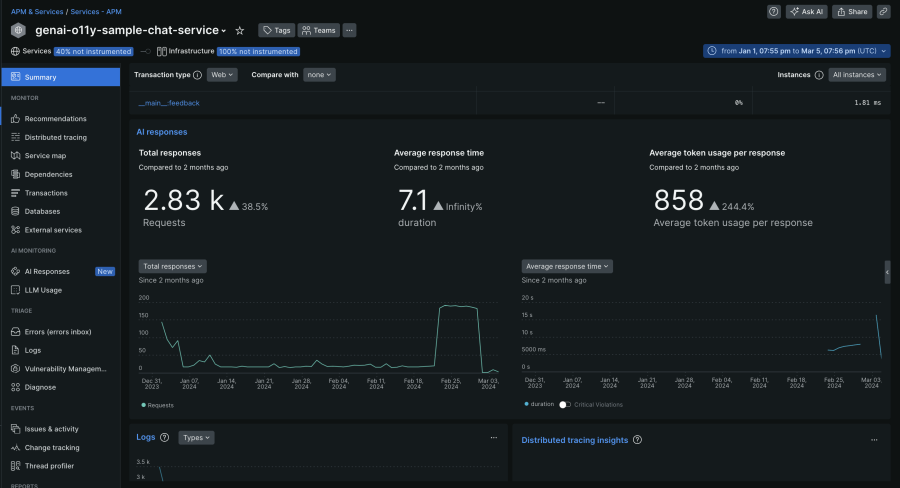
Task: Expand the All instances dropdown
Action: click(x=858, y=75)
